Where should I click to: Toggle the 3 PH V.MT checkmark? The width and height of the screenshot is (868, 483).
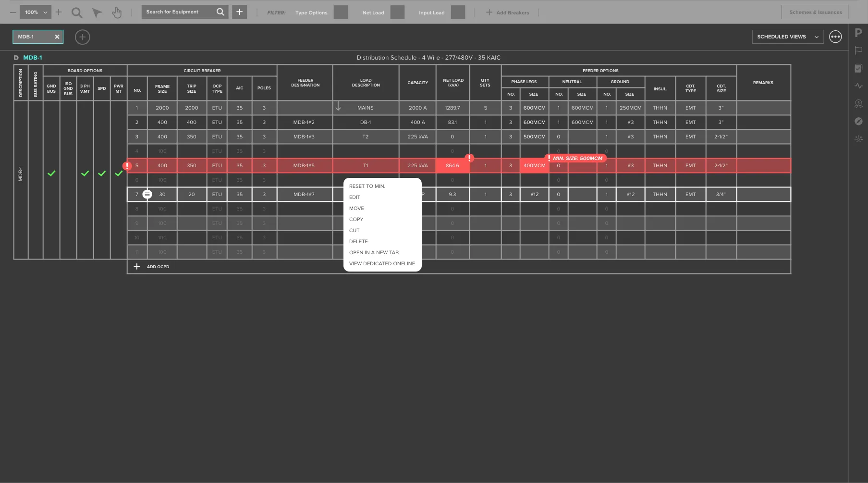(x=85, y=173)
